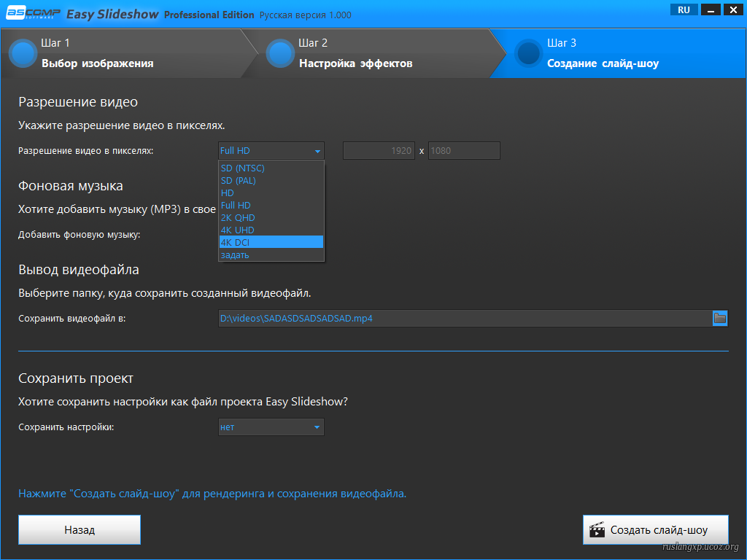This screenshot has width=747, height=560.
Task: Click the text Выберите папку, куда сохранить
Action: click(165, 293)
